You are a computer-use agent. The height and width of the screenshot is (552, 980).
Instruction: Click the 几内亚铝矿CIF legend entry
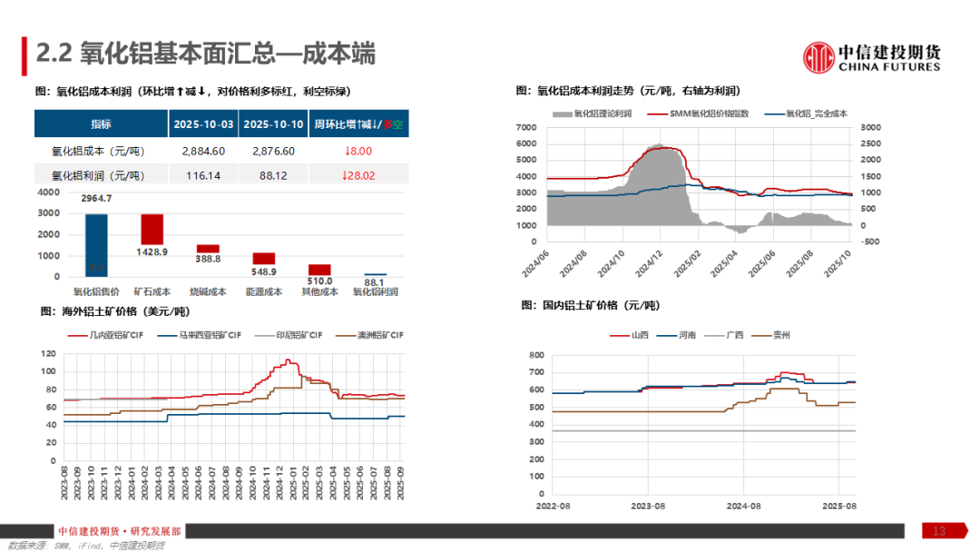coord(105,335)
